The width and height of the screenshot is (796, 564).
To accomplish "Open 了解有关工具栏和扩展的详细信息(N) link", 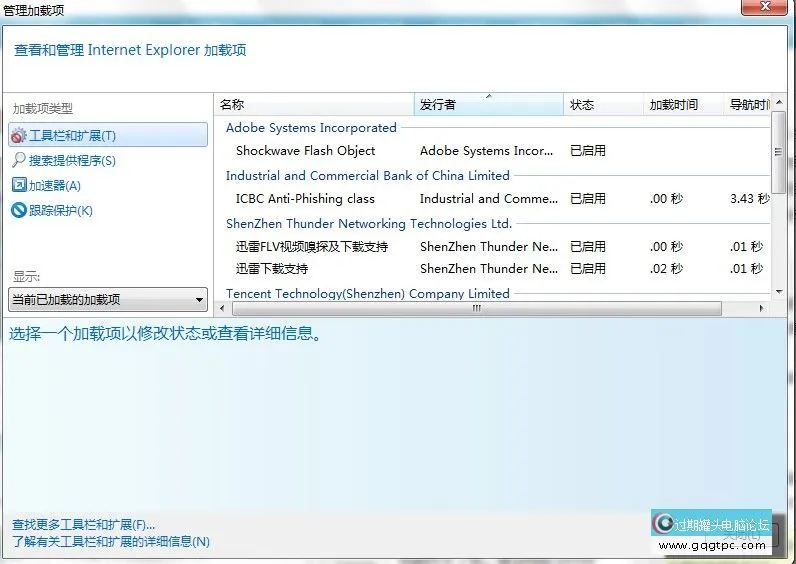I will pyautogui.click(x=111, y=542).
